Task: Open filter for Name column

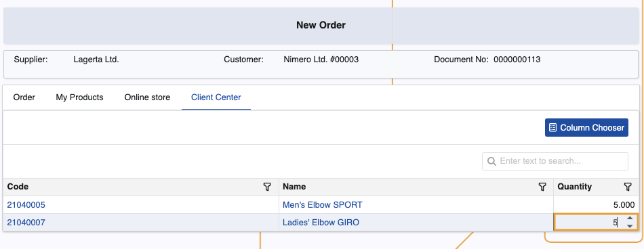Action: click(x=542, y=187)
